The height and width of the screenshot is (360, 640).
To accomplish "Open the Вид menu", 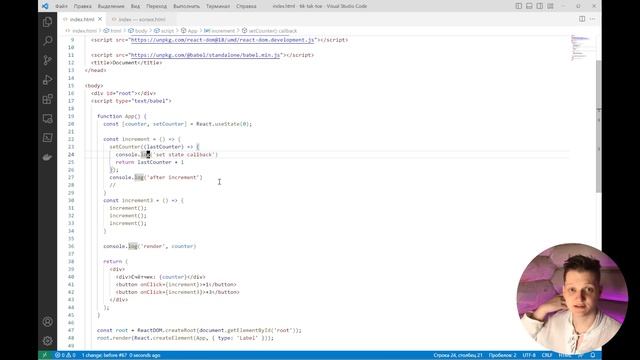I will (x=135, y=6).
